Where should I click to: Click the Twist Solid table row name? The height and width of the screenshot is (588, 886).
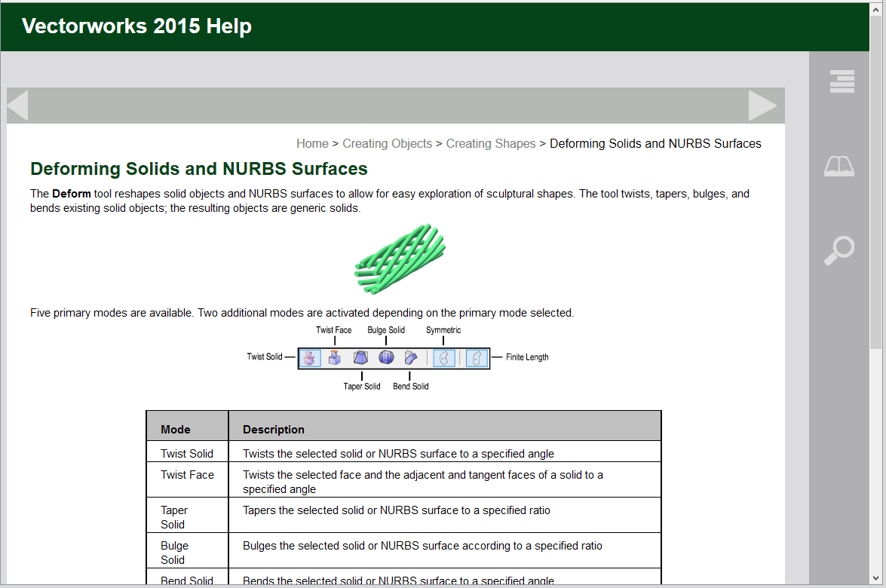(187, 454)
